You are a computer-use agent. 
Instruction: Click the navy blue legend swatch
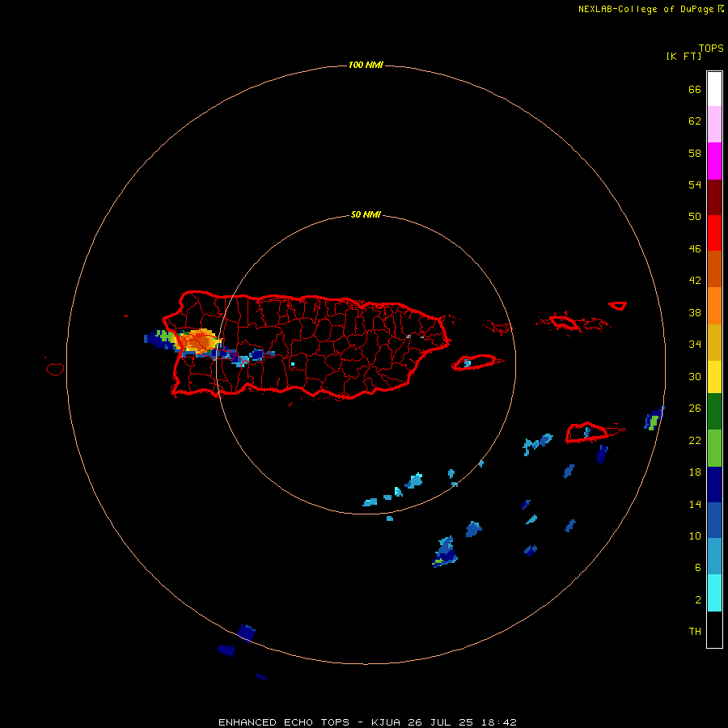[714, 485]
